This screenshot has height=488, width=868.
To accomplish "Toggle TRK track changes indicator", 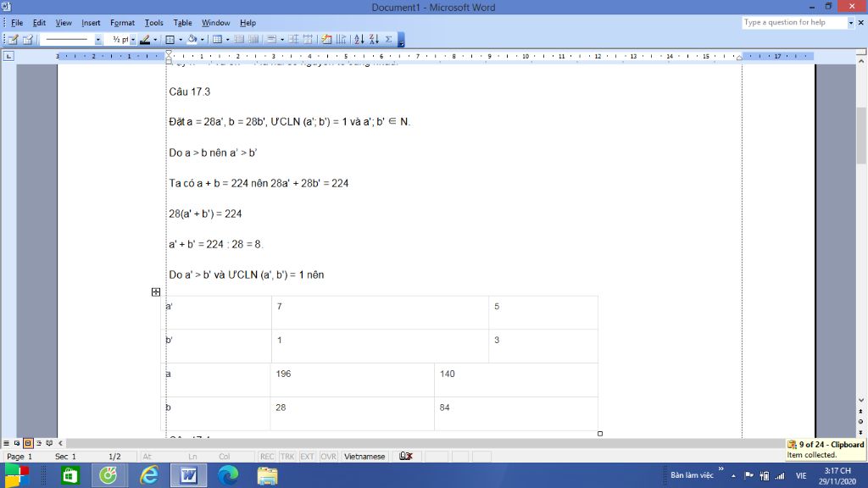I will click(287, 457).
